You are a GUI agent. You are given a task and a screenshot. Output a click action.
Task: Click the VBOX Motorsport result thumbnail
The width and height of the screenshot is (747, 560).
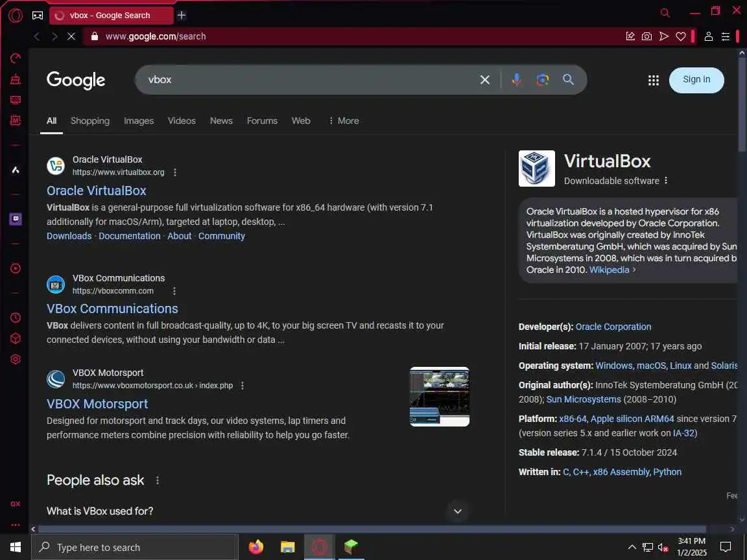click(439, 396)
